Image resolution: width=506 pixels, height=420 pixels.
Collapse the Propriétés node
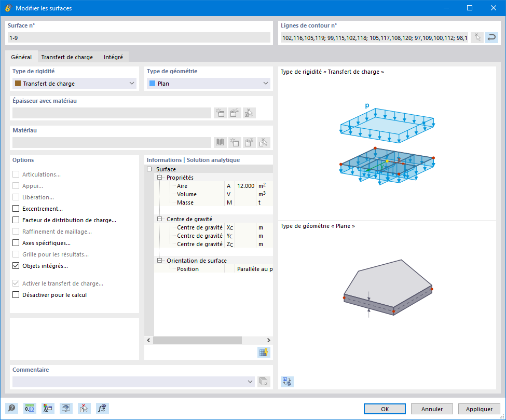pos(159,178)
